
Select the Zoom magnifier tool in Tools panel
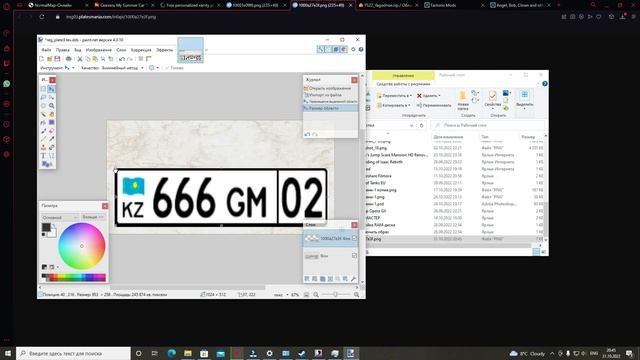click(51, 106)
